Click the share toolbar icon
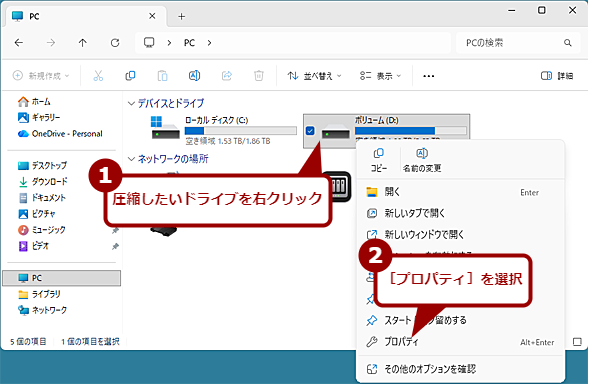589x385 pixels. point(227,76)
